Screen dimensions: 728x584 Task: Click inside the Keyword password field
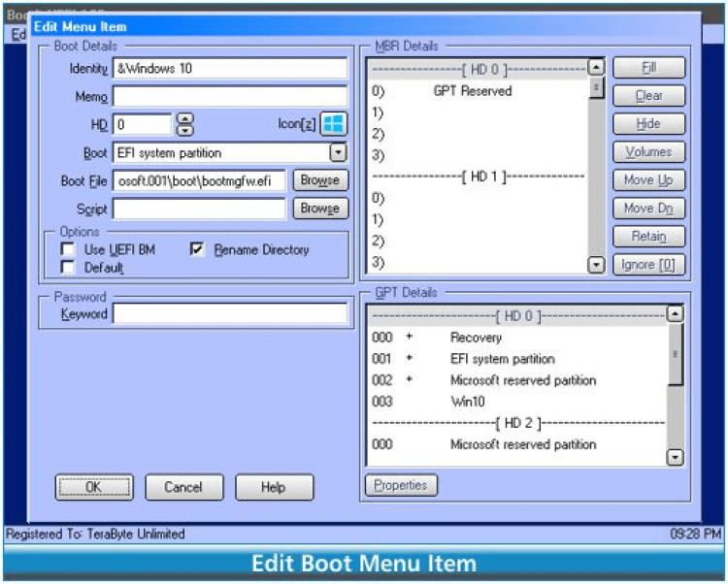[x=229, y=314]
